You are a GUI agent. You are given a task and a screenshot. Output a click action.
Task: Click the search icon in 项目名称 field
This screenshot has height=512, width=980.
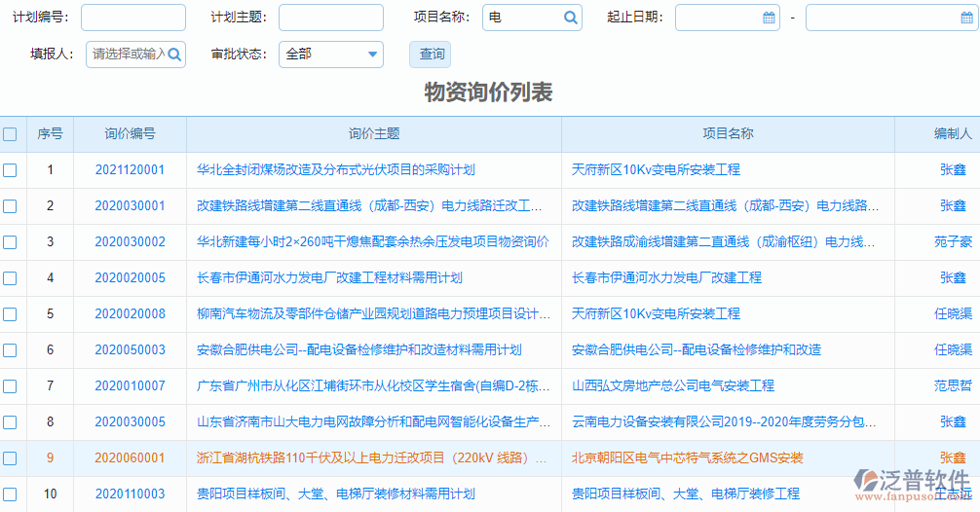(x=570, y=18)
